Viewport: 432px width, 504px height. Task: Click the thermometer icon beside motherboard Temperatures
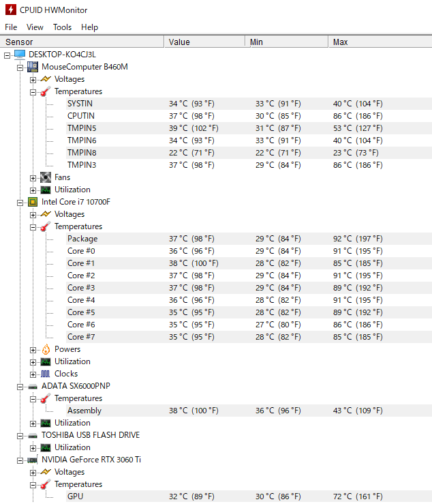(46, 91)
